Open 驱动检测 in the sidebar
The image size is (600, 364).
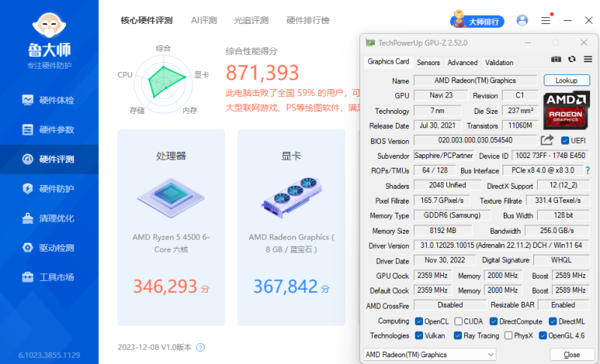point(49,247)
